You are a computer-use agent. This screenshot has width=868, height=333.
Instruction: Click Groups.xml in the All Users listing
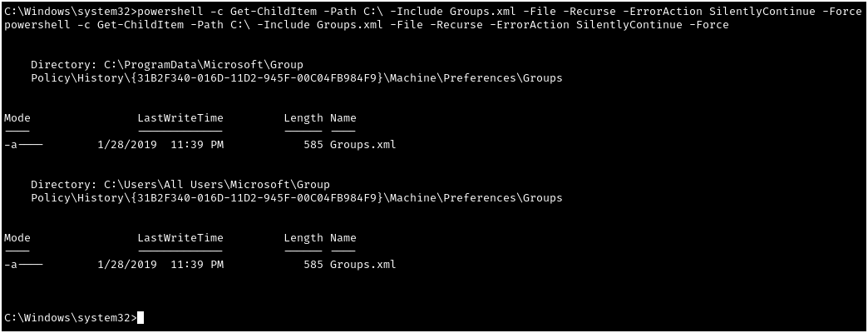[362, 264]
